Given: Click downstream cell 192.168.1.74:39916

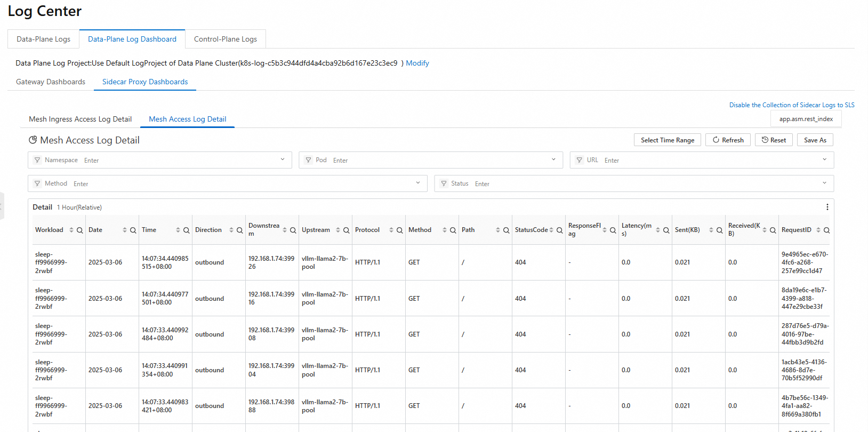Looking at the screenshot, I should (x=271, y=298).
